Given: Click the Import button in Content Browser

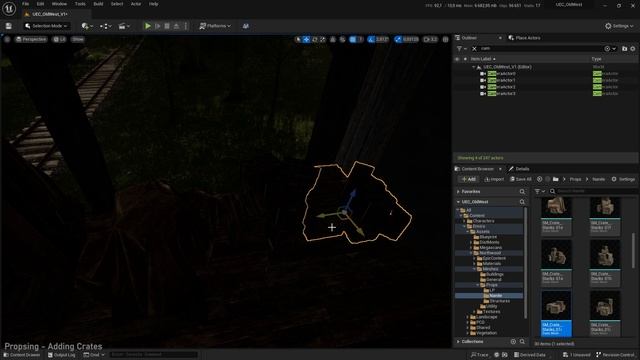Looking at the screenshot, I should tap(494, 179).
